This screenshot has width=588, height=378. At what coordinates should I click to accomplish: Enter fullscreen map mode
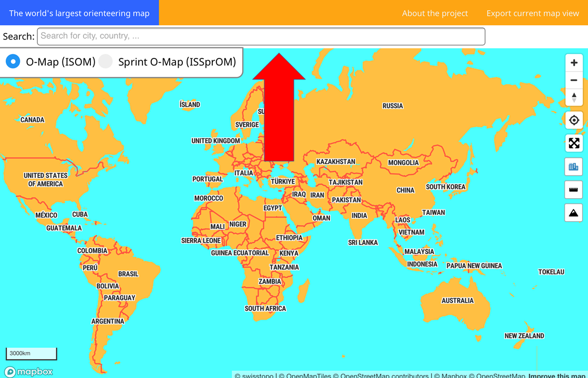click(574, 144)
